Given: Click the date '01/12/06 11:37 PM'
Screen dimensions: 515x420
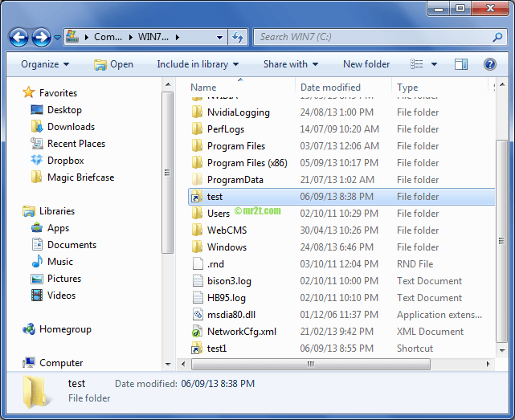Looking at the screenshot, I should (x=338, y=315).
